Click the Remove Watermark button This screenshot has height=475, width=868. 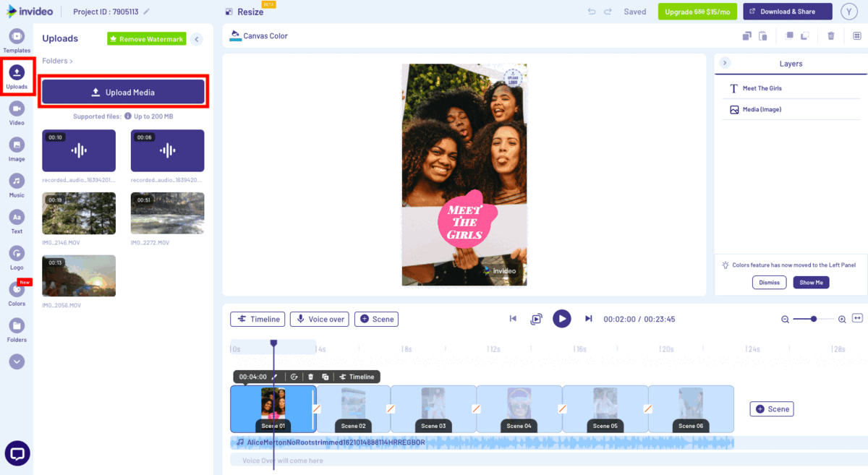pyautogui.click(x=146, y=38)
